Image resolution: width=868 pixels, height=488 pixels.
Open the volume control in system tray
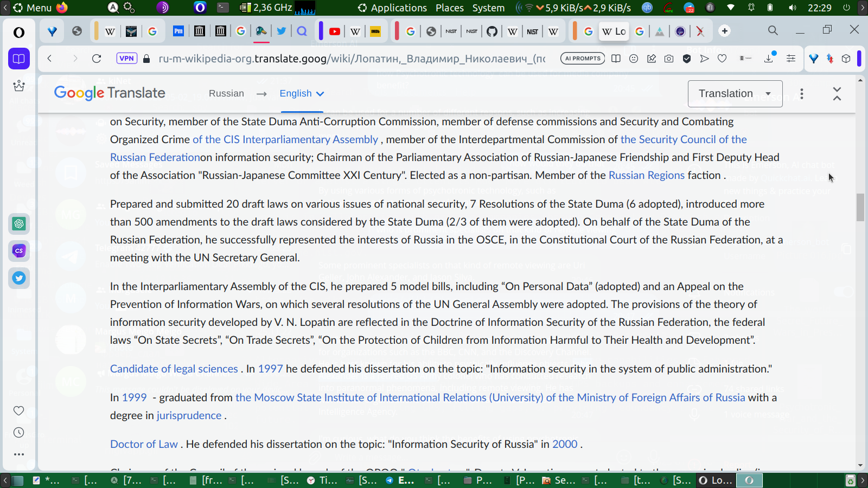(793, 8)
